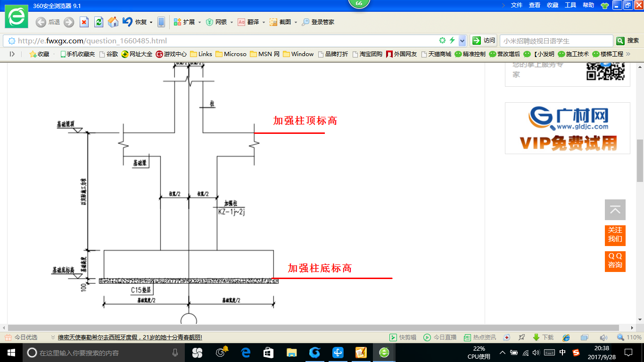
Task: Open the Links bookmark folder
Action: pyautogui.click(x=201, y=54)
